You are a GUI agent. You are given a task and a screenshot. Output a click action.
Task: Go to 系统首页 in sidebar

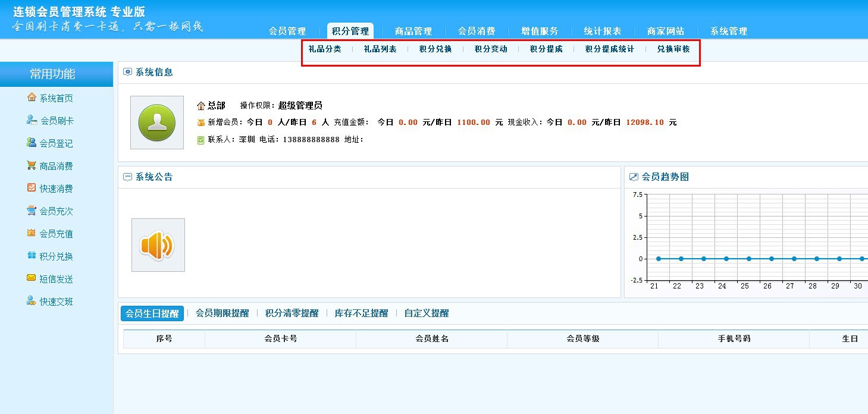57,98
